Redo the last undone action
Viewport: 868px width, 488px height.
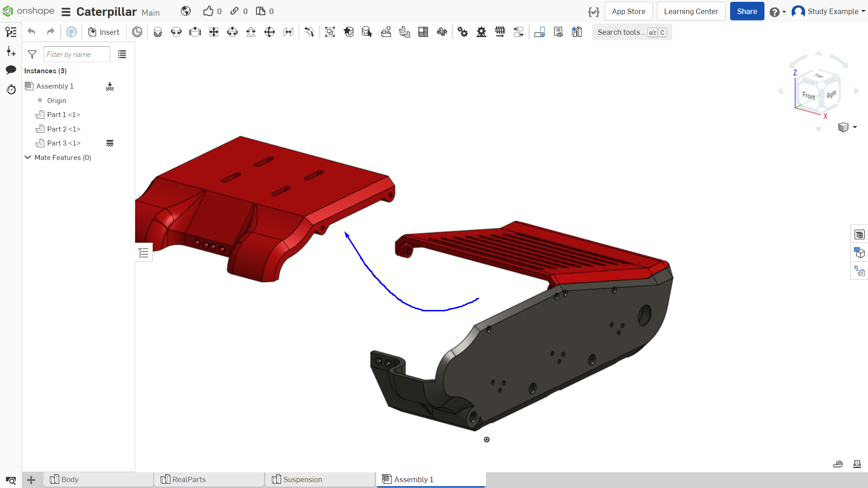(x=50, y=32)
